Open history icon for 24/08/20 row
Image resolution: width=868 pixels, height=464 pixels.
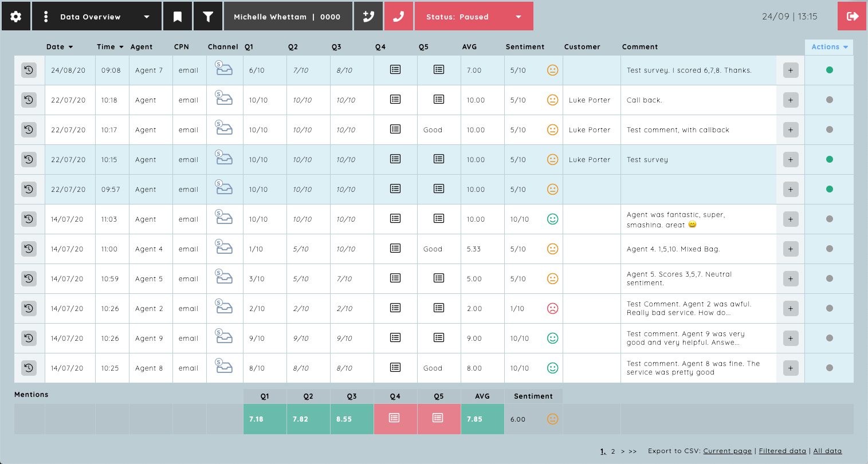pos(29,70)
